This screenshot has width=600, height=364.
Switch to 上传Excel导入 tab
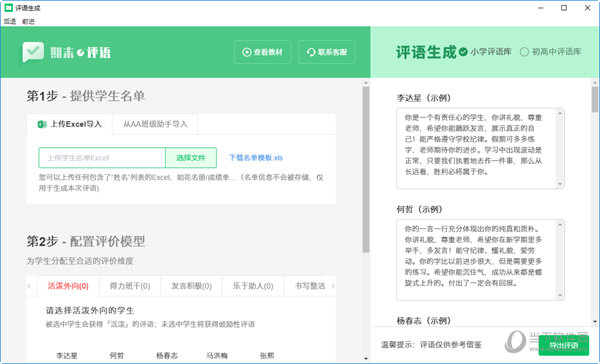pyautogui.click(x=70, y=124)
